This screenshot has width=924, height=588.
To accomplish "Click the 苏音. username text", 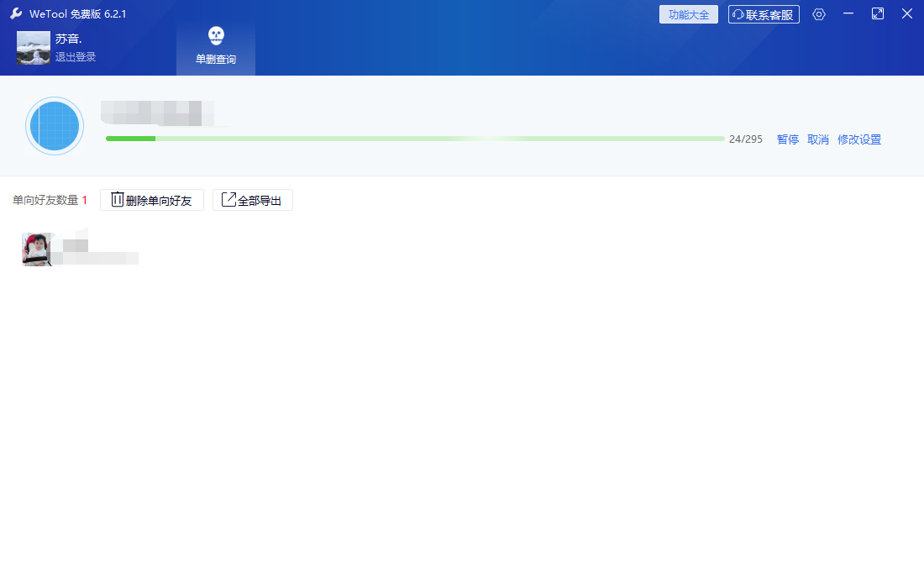I will click(x=69, y=39).
